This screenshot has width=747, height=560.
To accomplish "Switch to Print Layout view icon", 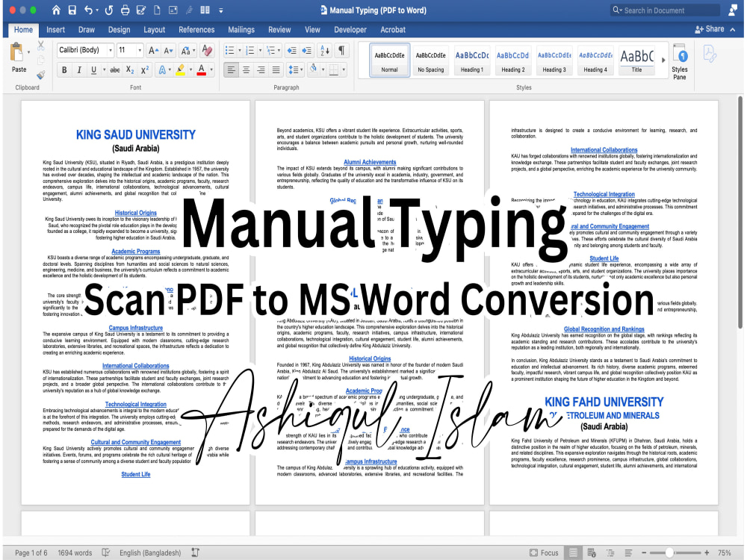I will 573,553.
